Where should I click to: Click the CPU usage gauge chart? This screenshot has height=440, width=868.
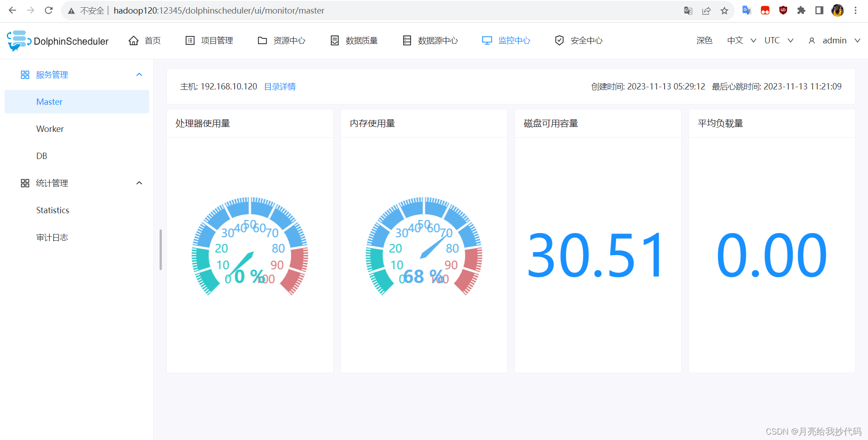250,246
